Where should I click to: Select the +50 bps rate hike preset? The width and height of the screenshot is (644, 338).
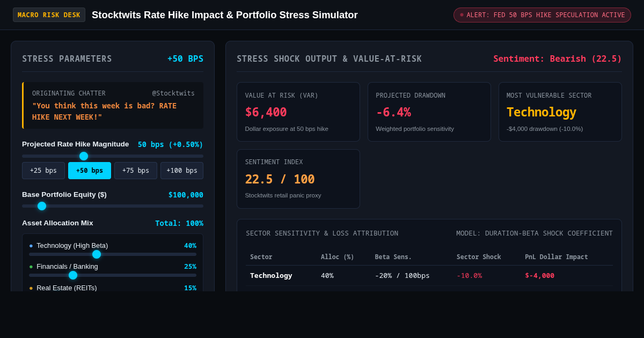coord(90,171)
